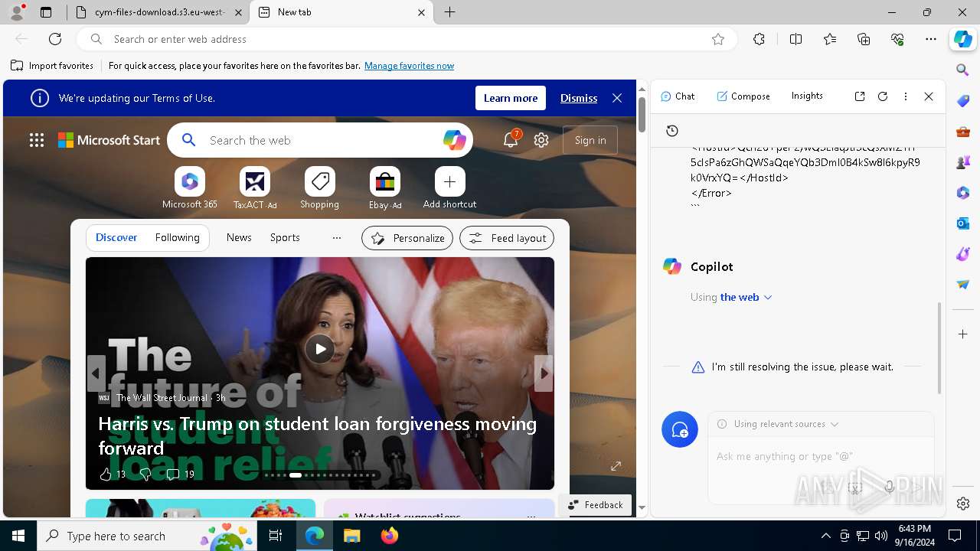The width and height of the screenshot is (980, 551).
Task: Add a sidebar app with plus
Action: (x=963, y=334)
